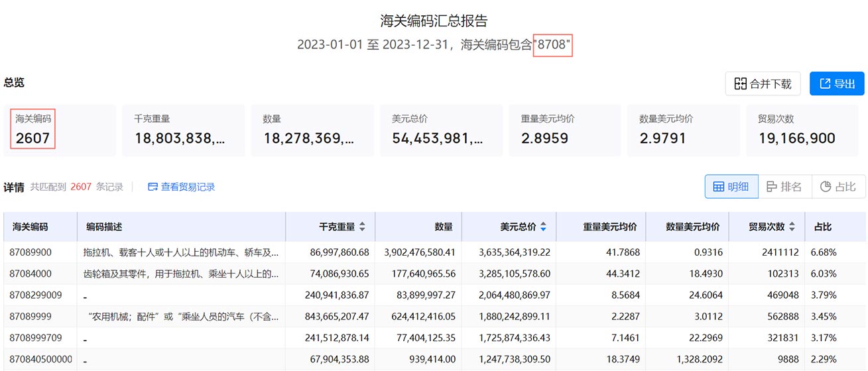Switch to the 排名 ranking tab
Viewport: 868px width, 371px height.
click(784, 187)
